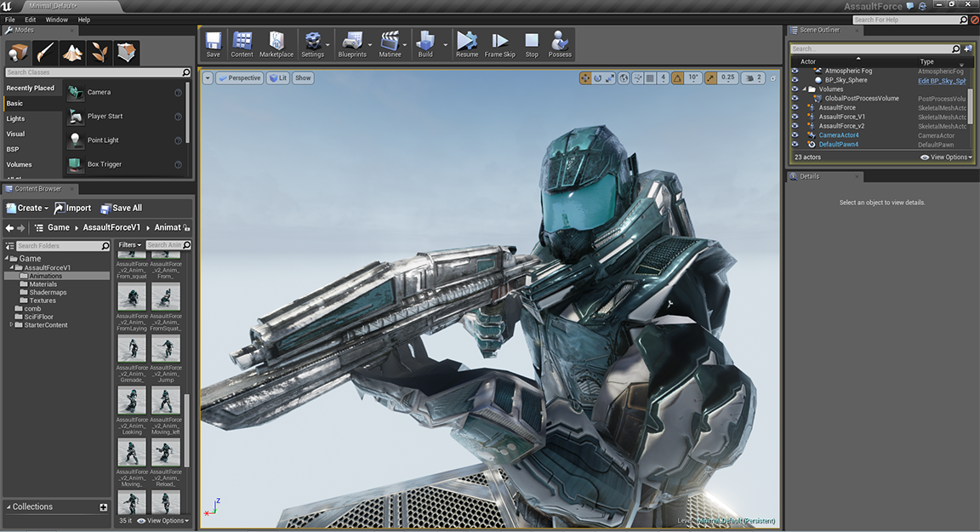The width and height of the screenshot is (980, 532).
Task: Select the Paint mode brush icon
Action: point(45,53)
